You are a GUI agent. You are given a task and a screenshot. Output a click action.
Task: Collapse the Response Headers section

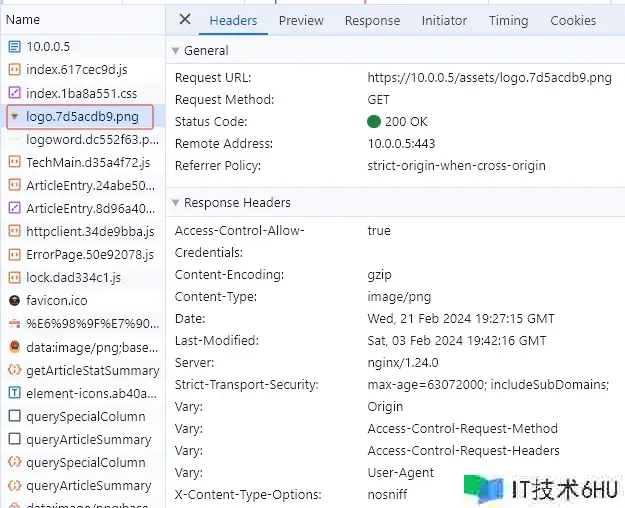point(176,203)
